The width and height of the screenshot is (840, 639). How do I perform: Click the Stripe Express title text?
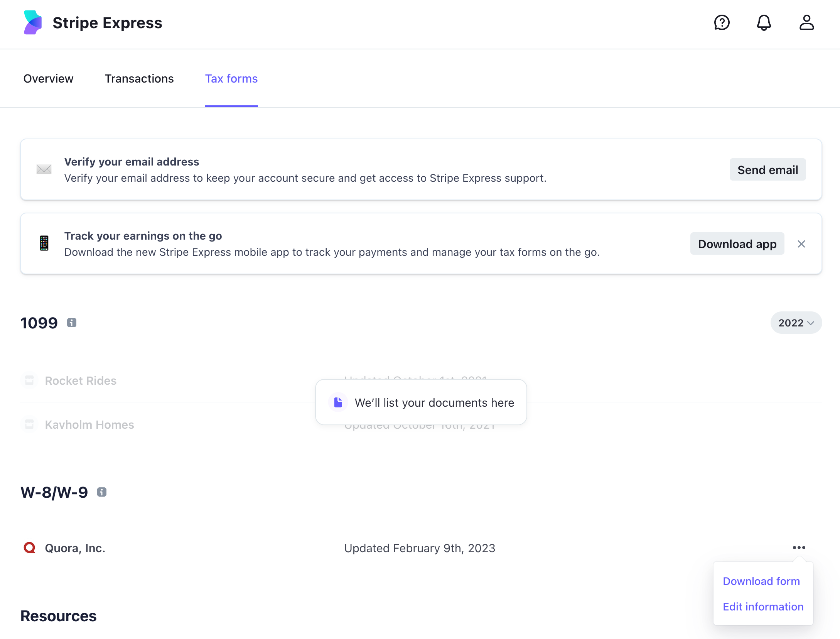[x=108, y=23]
